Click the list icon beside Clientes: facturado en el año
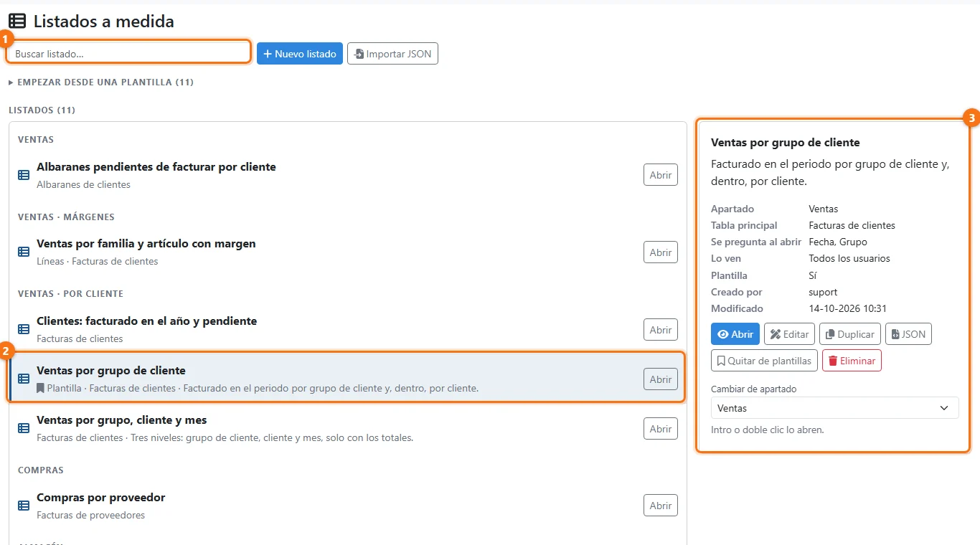The height and width of the screenshot is (545, 980). coord(24,329)
